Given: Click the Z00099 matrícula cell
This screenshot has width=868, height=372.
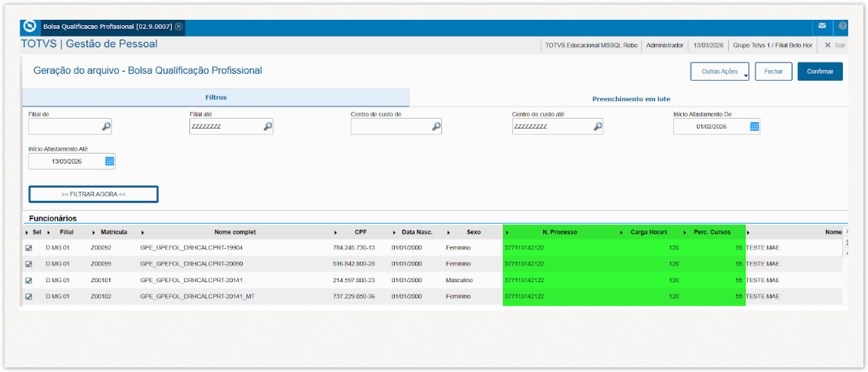Looking at the screenshot, I should pyautogui.click(x=100, y=264).
